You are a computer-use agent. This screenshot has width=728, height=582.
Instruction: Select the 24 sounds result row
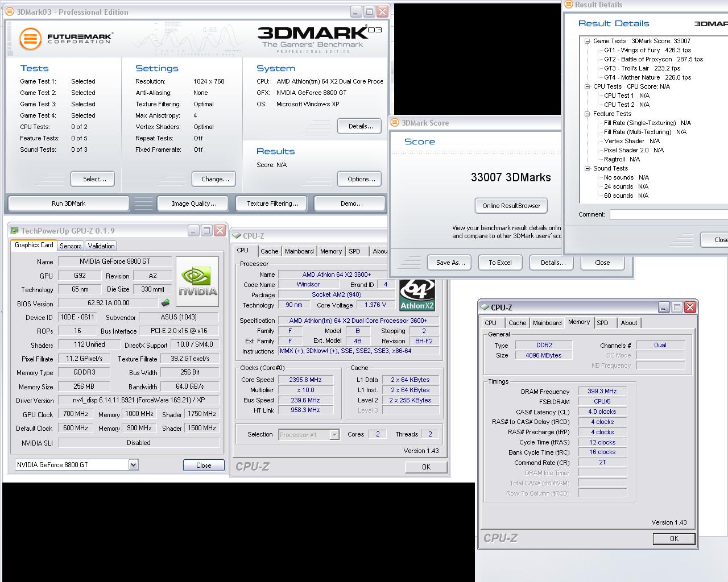626,186
